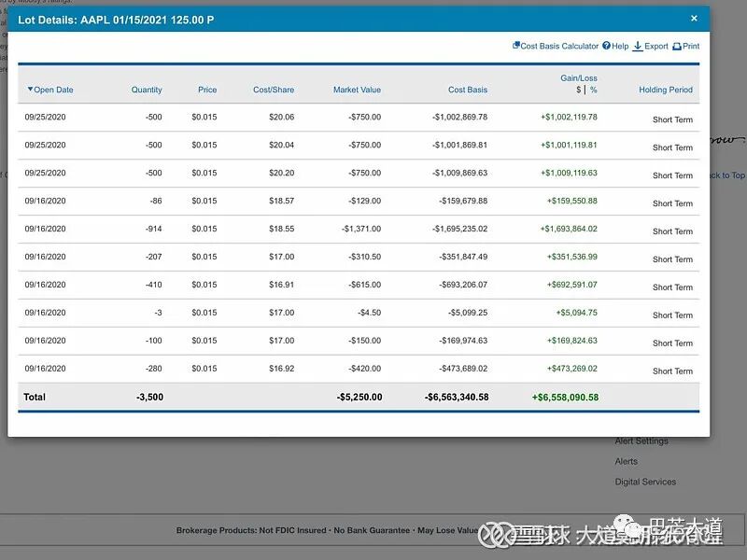Sort by Price column header
747x560 pixels.
pos(207,90)
